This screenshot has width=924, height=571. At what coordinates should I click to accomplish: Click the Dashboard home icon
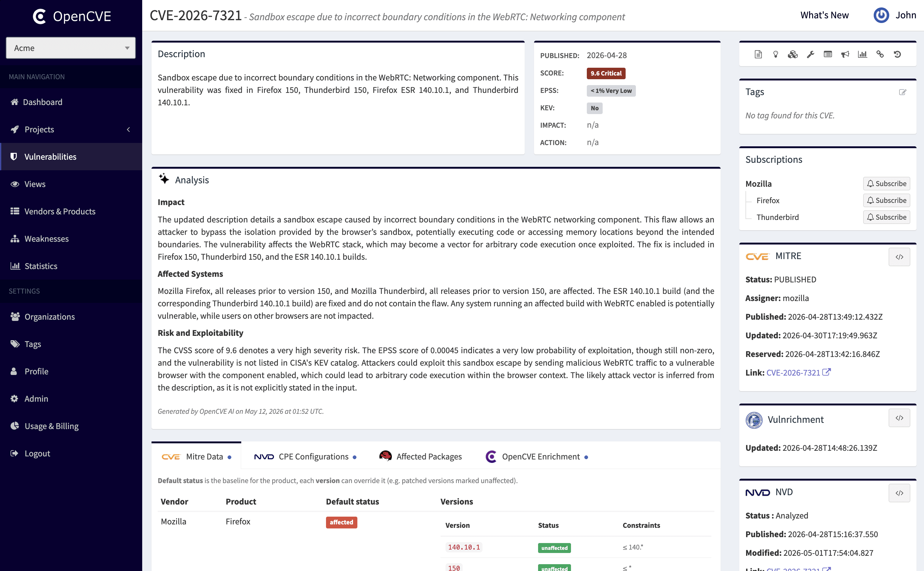(x=14, y=102)
